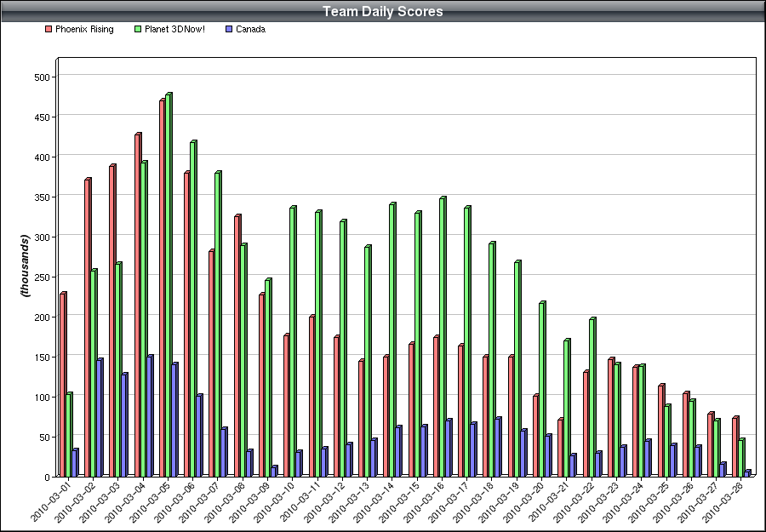Click the green Planet 3DNow! bar for 2010-03-16
The image size is (766, 532).
pos(443,336)
